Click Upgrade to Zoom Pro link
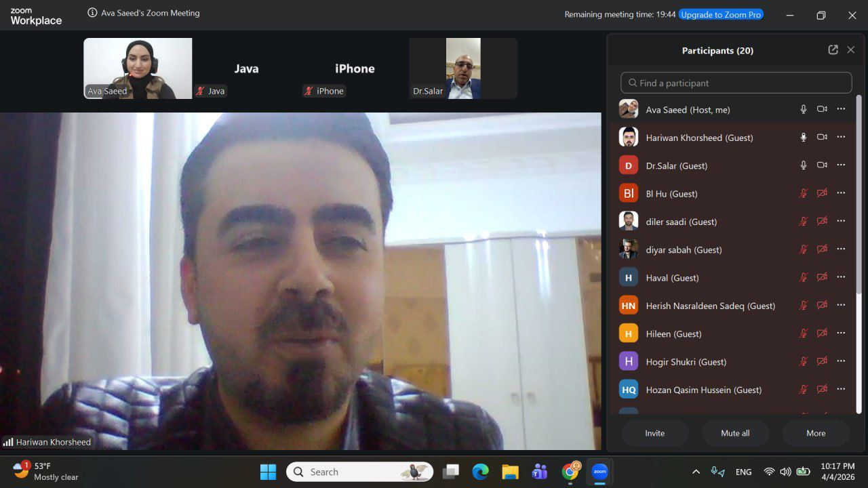Screen dimensions: 868x488 721,14
